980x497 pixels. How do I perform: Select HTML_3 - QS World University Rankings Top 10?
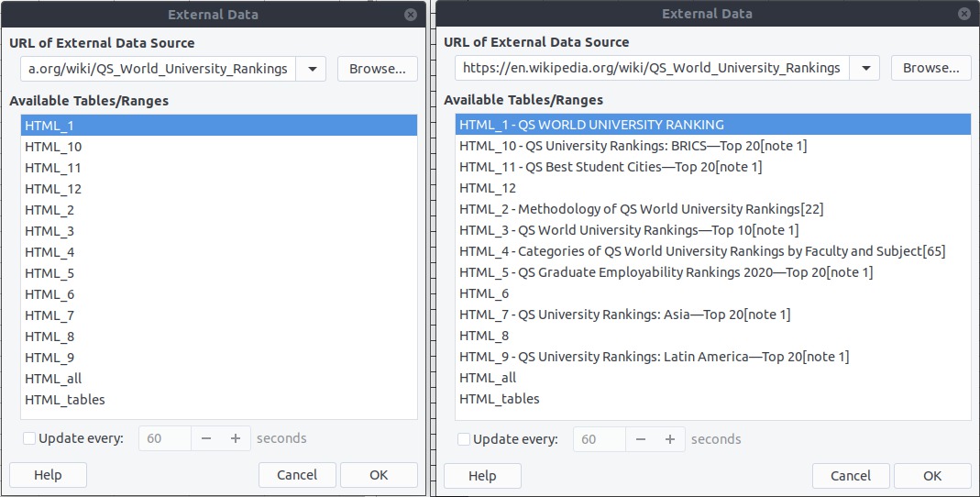[x=713, y=230]
